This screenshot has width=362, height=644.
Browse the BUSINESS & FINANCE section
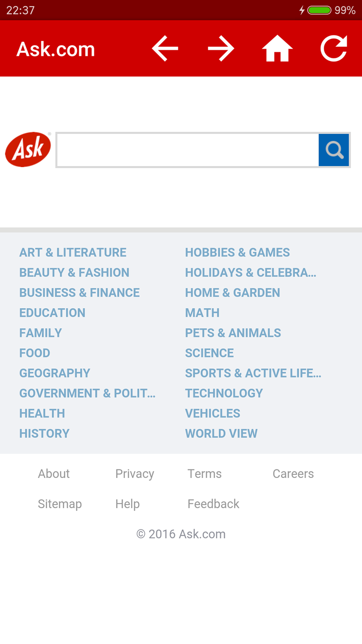coord(79,292)
